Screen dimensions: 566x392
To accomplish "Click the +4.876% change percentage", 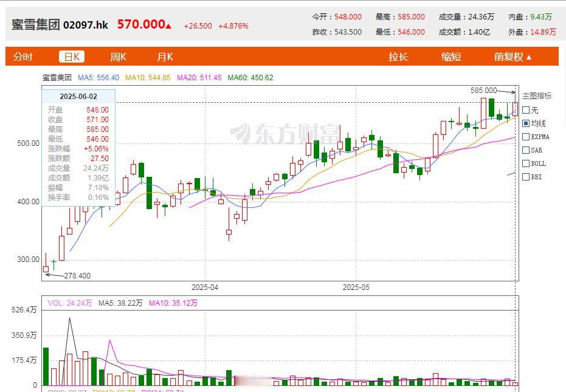I will 233,26.
